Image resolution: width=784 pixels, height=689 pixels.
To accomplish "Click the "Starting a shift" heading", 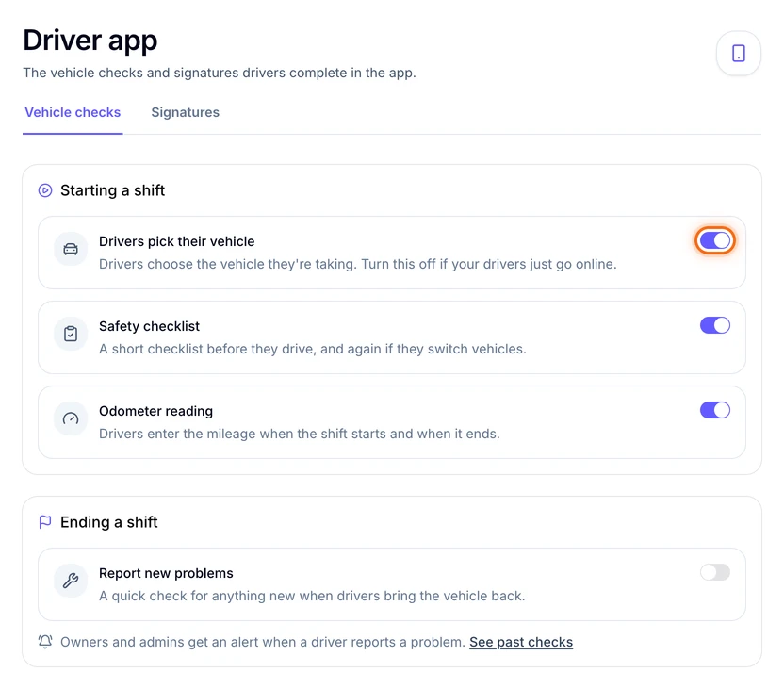I will (x=112, y=190).
